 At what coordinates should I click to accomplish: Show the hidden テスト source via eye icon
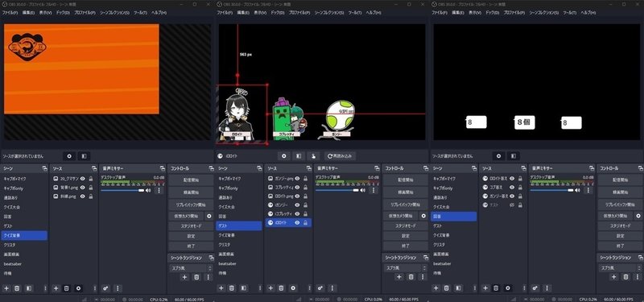coord(512,205)
